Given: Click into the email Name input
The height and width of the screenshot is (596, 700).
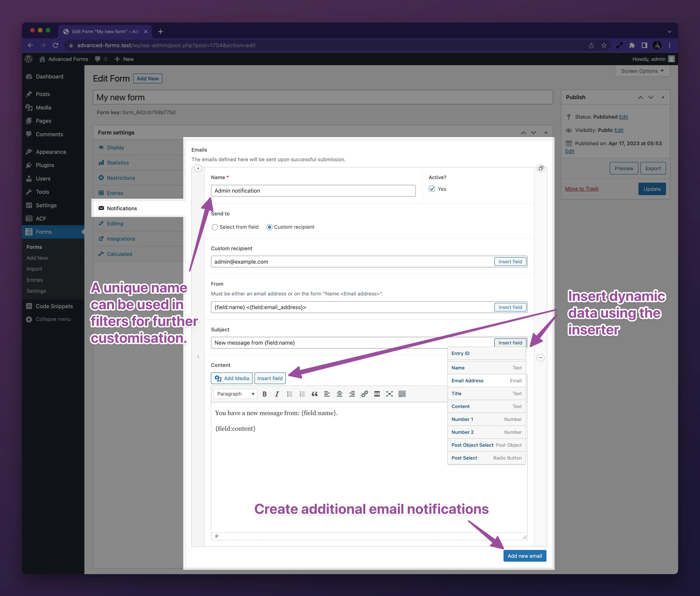Looking at the screenshot, I should point(313,191).
